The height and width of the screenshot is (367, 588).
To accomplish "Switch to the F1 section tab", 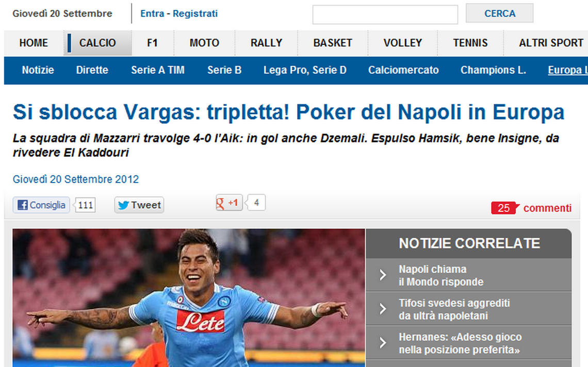I will coord(152,43).
